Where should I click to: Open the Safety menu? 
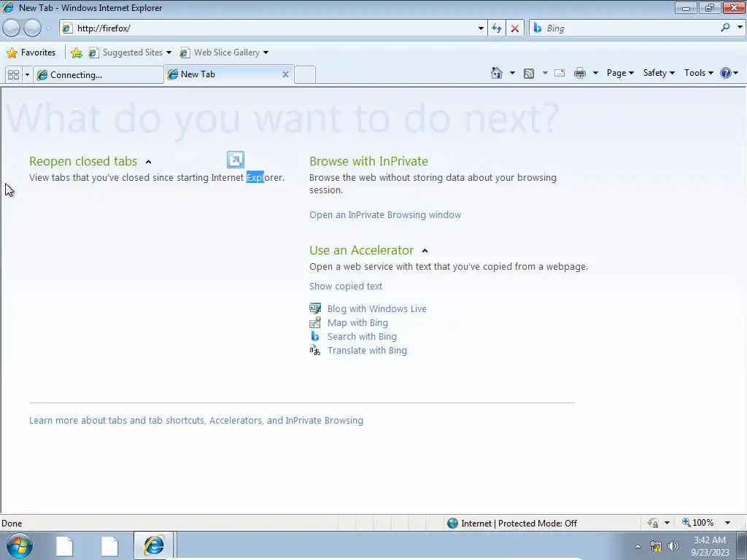(x=659, y=73)
